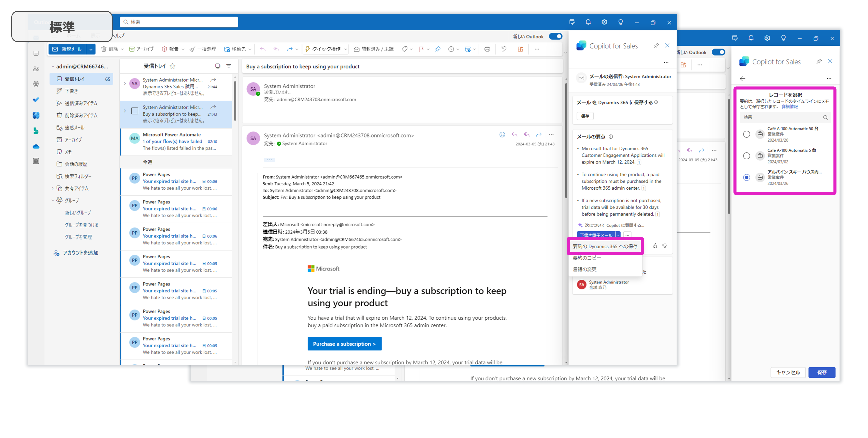Click the forward arrow on the email header
Image resolution: width=868 pixels, height=438 pixels.
point(539,135)
